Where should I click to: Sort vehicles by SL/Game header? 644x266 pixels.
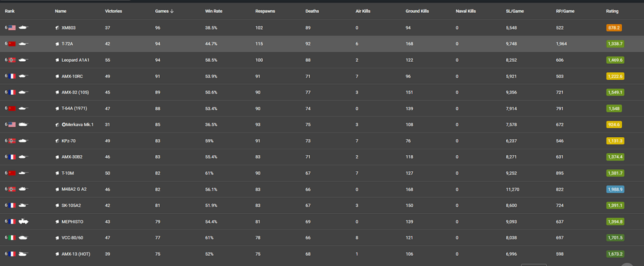coord(515,11)
